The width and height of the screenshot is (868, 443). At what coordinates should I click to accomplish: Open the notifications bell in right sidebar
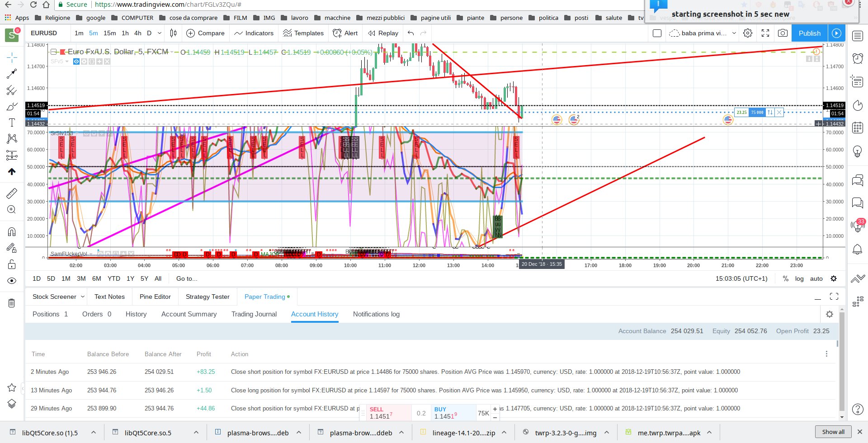[858, 249]
